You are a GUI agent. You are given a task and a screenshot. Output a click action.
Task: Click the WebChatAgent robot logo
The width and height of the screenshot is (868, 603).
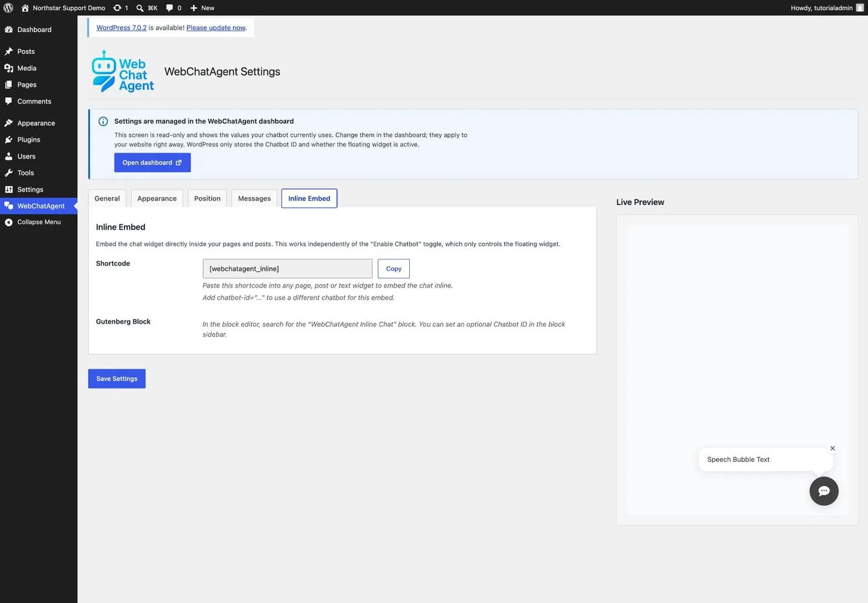coord(122,71)
